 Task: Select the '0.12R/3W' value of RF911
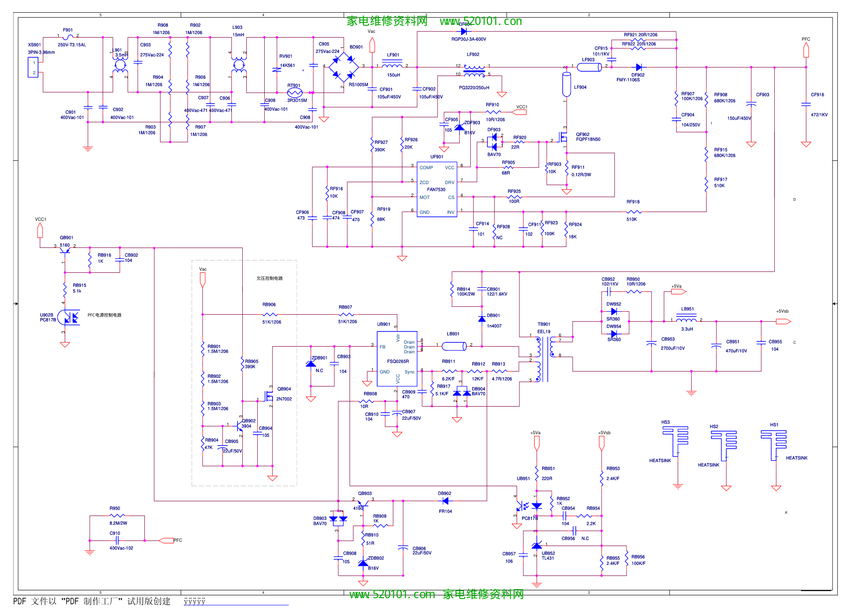pos(581,174)
